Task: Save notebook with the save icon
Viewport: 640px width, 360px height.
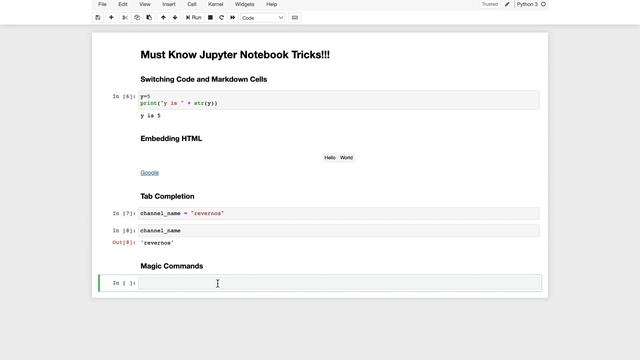Action: [x=98, y=18]
